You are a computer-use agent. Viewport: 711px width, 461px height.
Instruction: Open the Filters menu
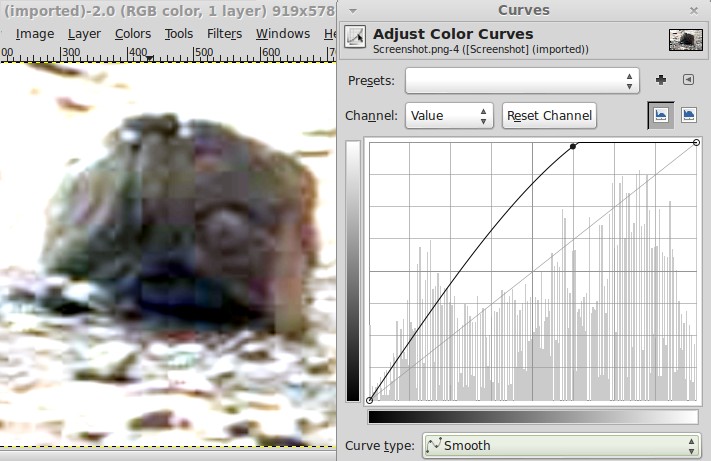224,33
